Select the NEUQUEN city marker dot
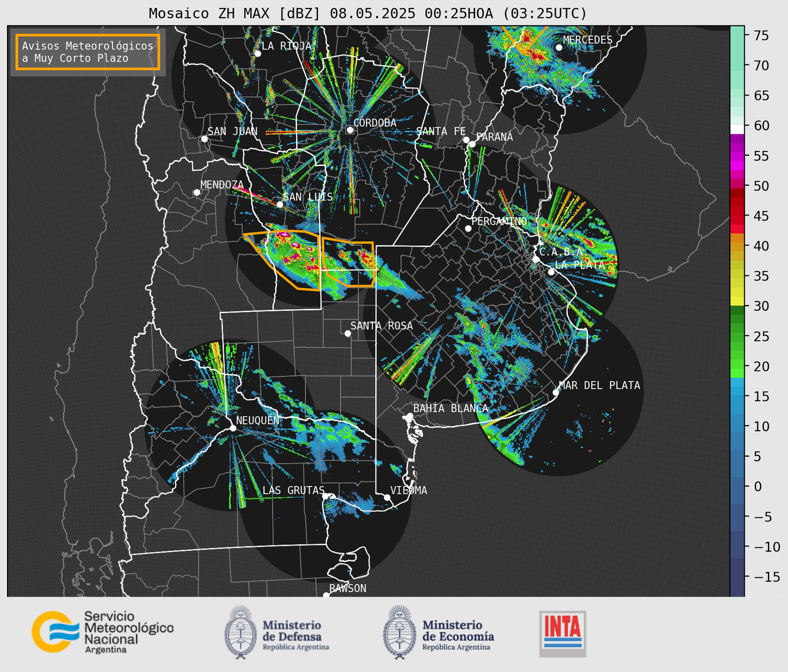Viewport: 788px width, 672px height. click(x=233, y=428)
